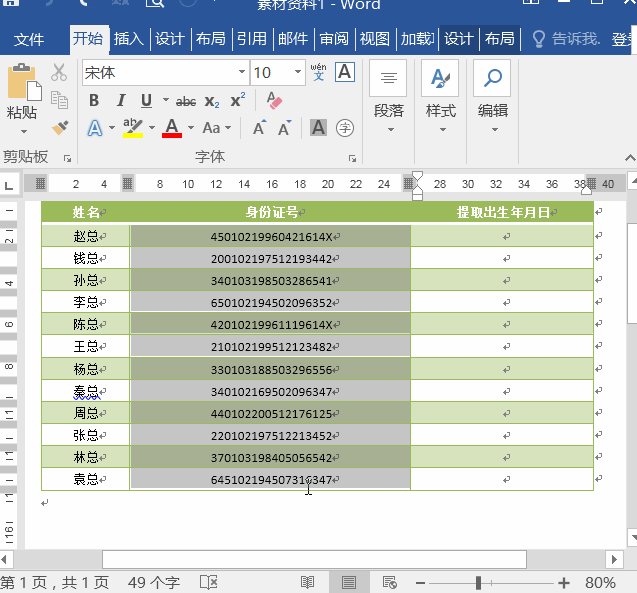
Task: Open the 加载项 add-ins tab
Action: [x=417, y=39]
